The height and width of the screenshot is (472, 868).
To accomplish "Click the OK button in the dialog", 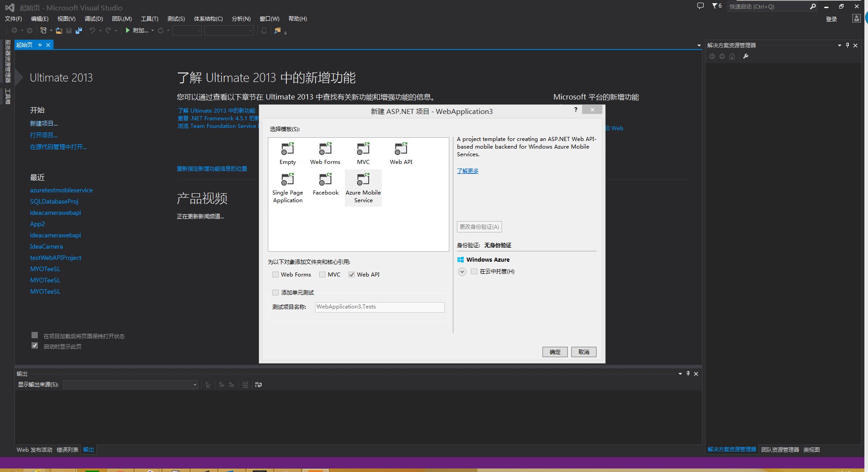I will tap(555, 352).
